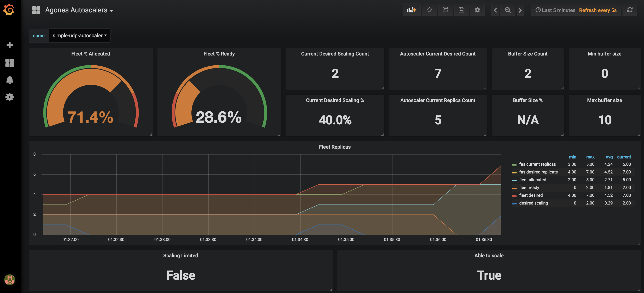Click the star/favorite dashboard icon
Viewport: 644px width, 293px height.
(429, 10)
